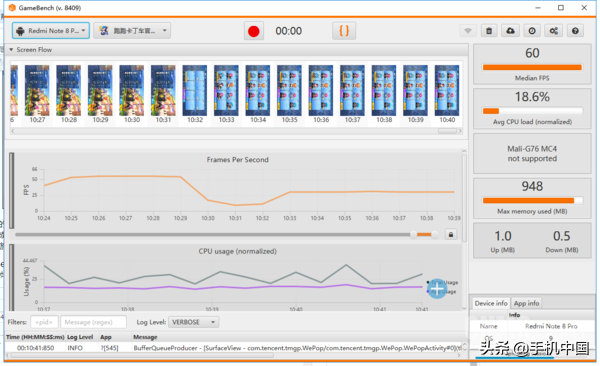Click the orange curly braces marker button
This screenshot has height=366, width=600.
pyautogui.click(x=344, y=31)
